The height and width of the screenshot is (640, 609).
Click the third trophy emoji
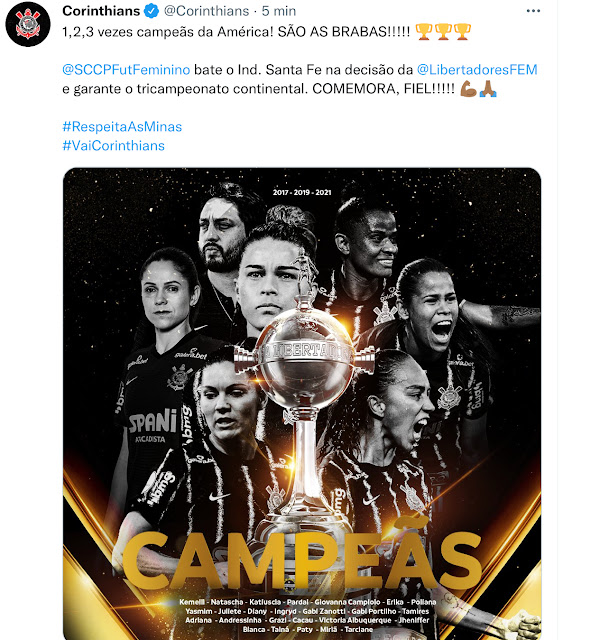coord(462,32)
